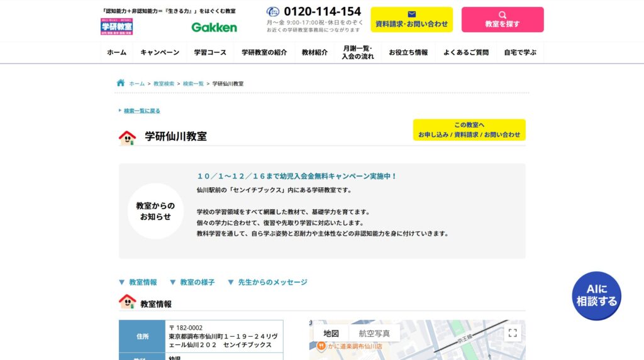Click the green Gakken logo

coord(214,28)
